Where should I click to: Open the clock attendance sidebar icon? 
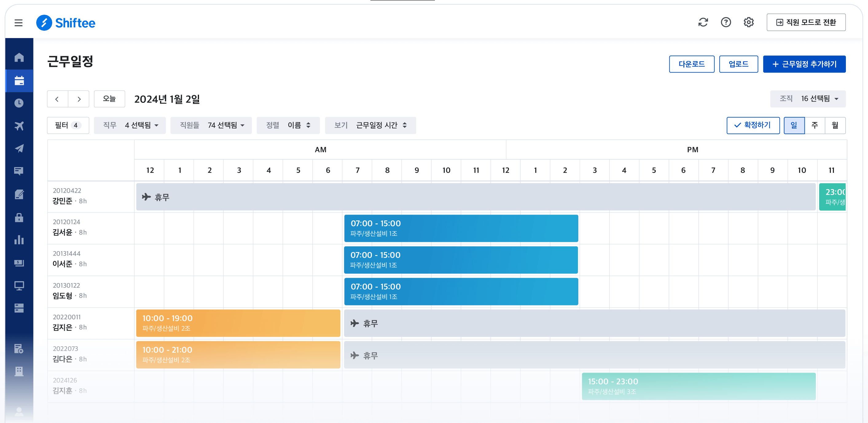19,103
